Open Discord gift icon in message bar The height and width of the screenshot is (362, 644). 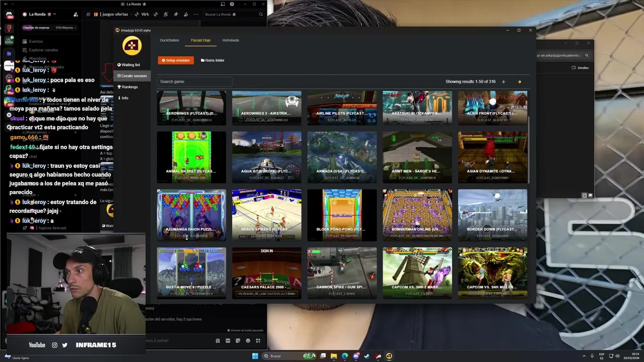(x=218, y=340)
